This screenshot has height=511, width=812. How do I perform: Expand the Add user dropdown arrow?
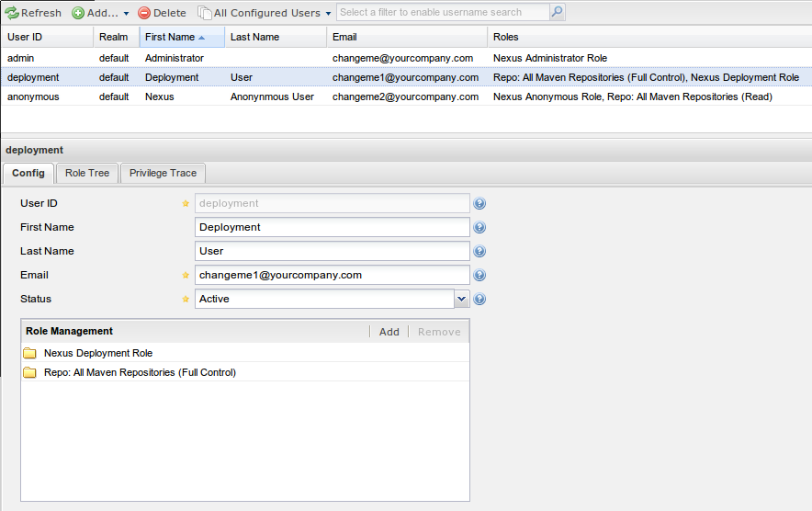pyautogui.click(x=126, y=14)
